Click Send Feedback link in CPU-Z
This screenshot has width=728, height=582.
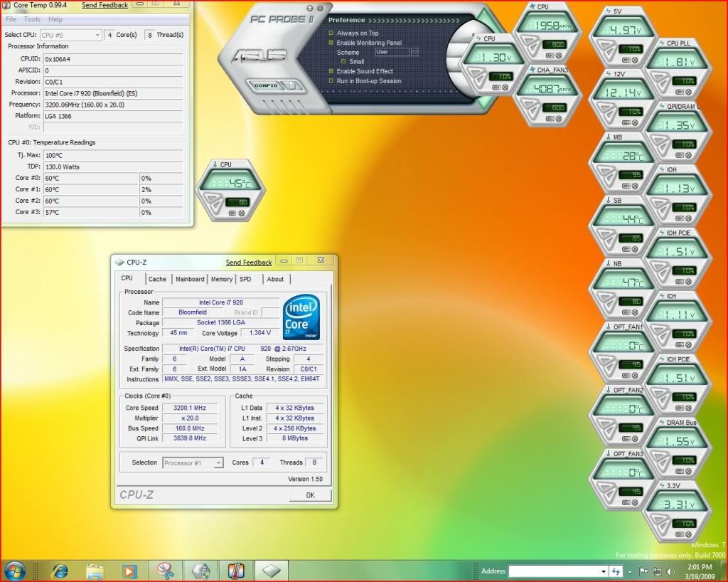[x=248, y=263]
